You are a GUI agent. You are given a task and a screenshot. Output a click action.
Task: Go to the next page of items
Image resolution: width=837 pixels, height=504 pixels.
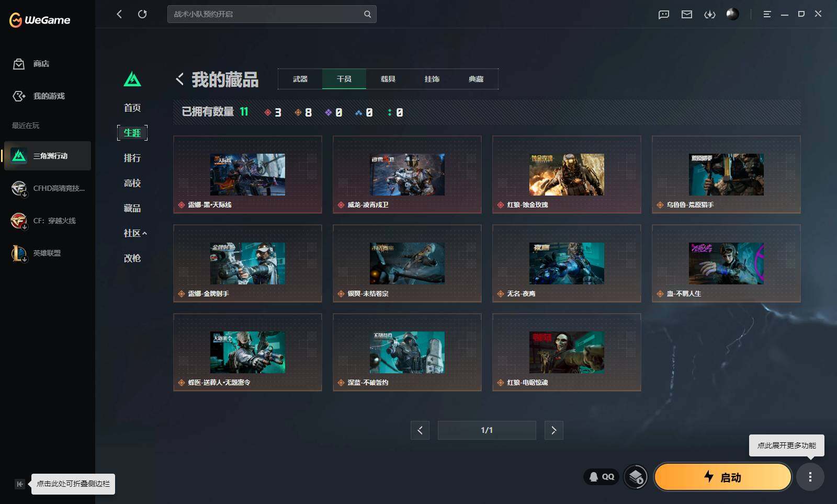pos(554,430)
